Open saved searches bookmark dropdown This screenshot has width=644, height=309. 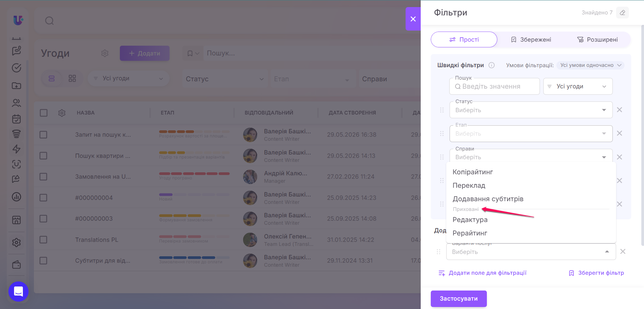tap(193, 53)
